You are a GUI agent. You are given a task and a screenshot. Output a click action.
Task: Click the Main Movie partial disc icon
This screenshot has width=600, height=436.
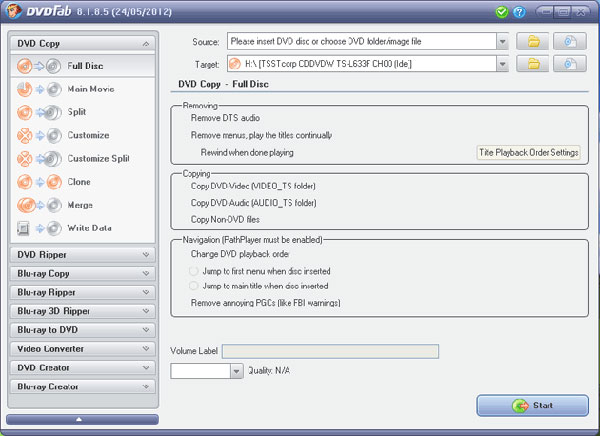[x=24, y=89]
